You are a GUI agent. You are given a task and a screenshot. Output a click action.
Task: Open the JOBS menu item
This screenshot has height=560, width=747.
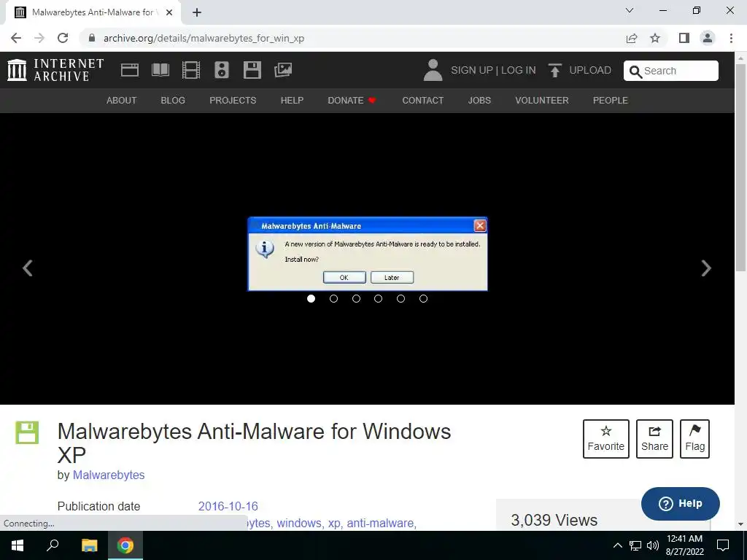click(x=479, y=101)
